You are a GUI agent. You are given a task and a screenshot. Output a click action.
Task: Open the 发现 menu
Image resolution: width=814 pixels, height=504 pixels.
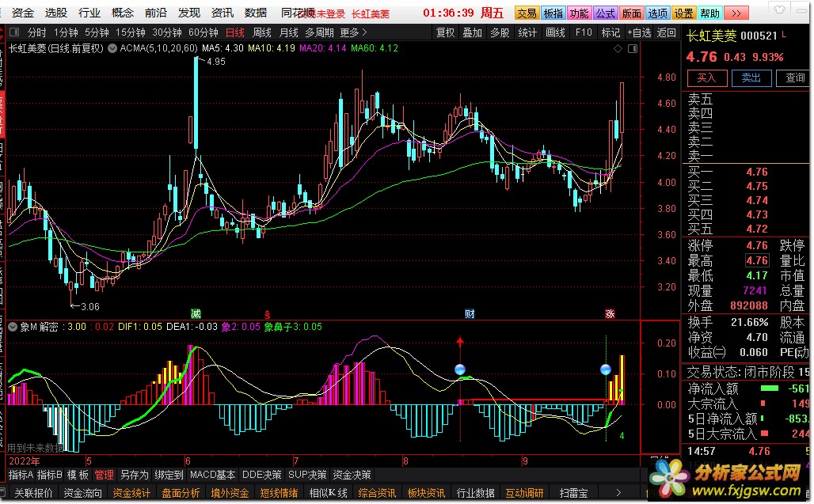coord(189,13)
